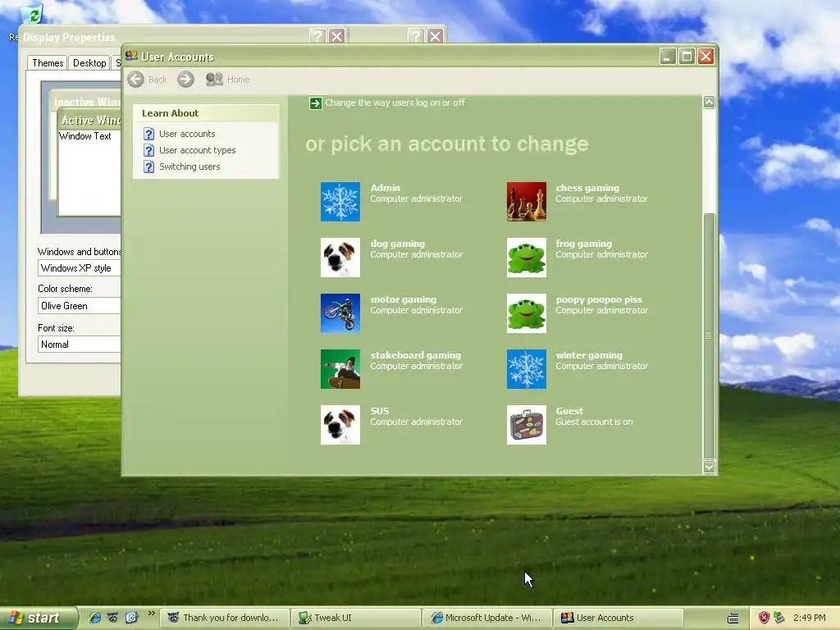Choose the frog gaming account picture
The height and width of the screenshot is (630, 840).
[527, 258]
